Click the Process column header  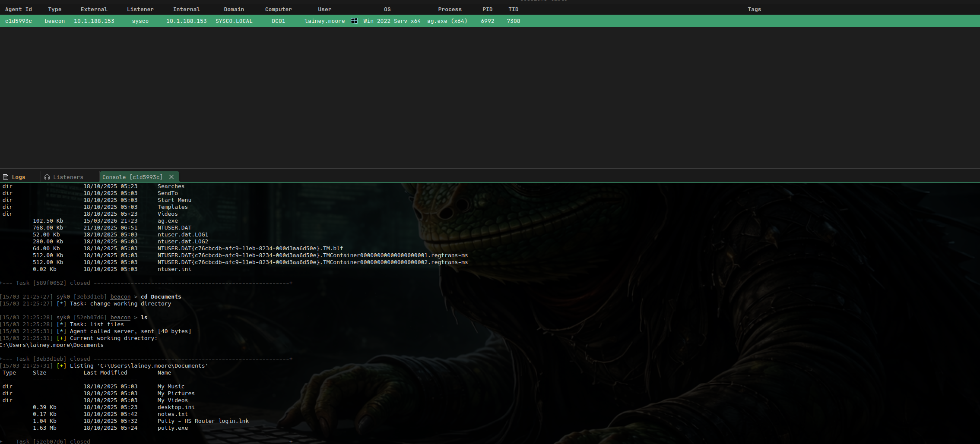[450, 9]
